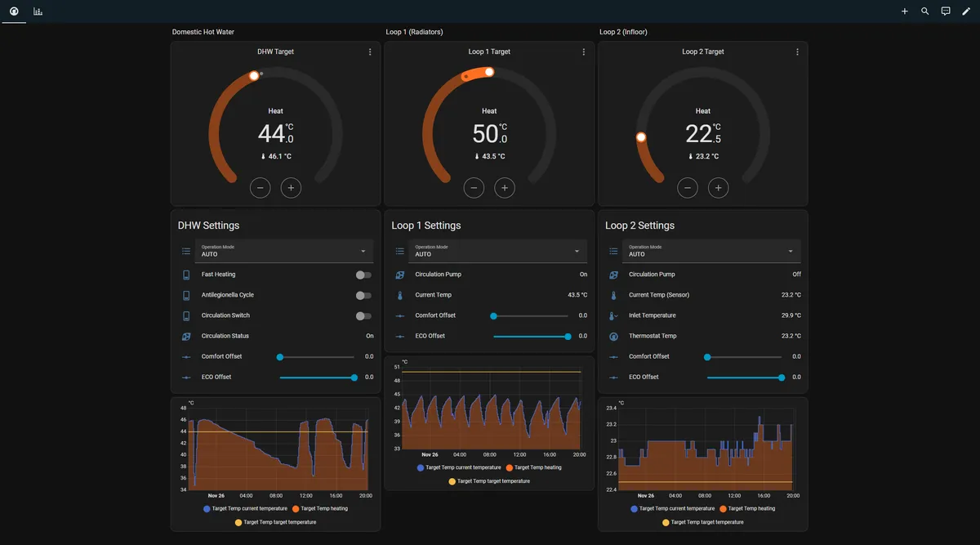Click Loop 1 Operation Mode list icon
Image resolution: width=980 pixels, height=545 pixels.
coord(400,251)
